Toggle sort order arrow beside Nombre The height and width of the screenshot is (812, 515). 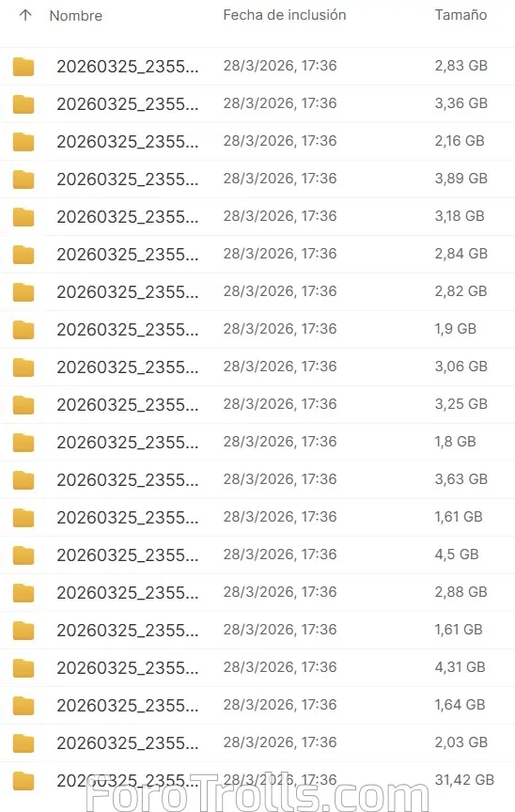click(25, 16)
